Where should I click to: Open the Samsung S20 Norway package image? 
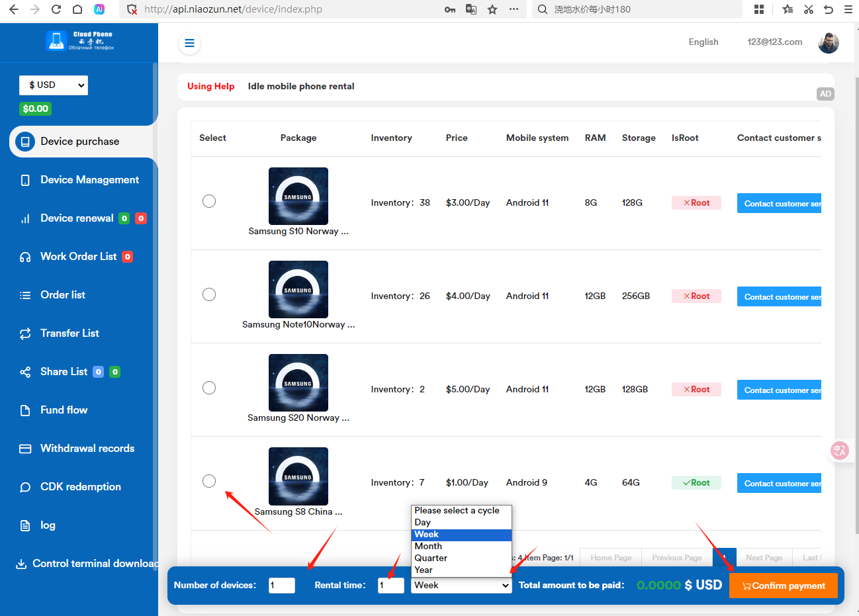(298, 382)
